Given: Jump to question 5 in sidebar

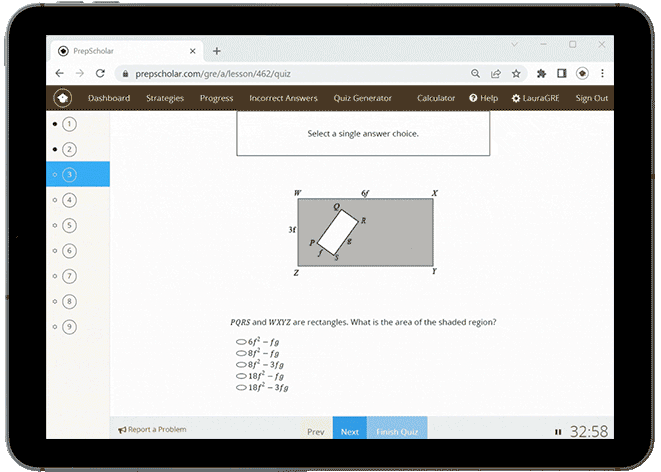Looking at the screenshot, I should 69,225.
